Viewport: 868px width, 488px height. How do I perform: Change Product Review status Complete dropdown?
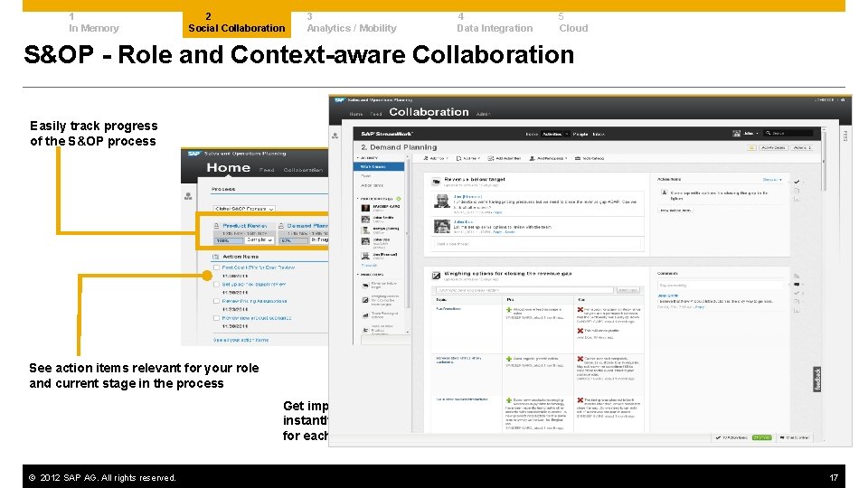(259, 240)
